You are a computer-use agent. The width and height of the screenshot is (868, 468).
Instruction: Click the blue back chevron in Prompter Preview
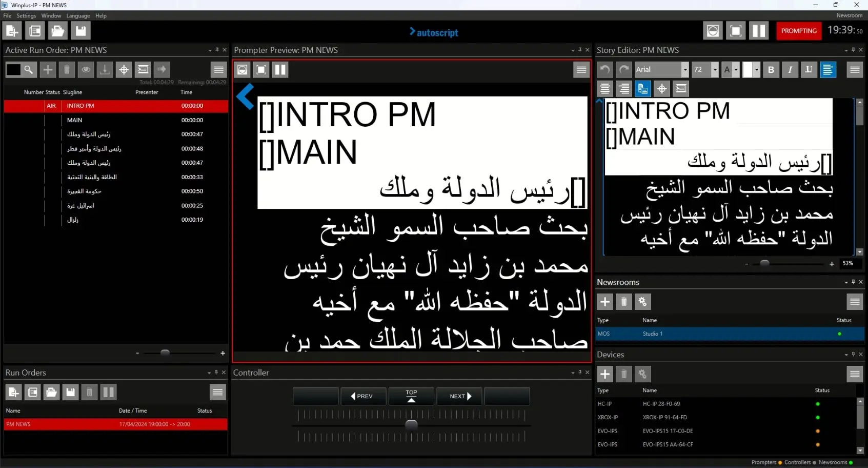click(x=246, y=96)
